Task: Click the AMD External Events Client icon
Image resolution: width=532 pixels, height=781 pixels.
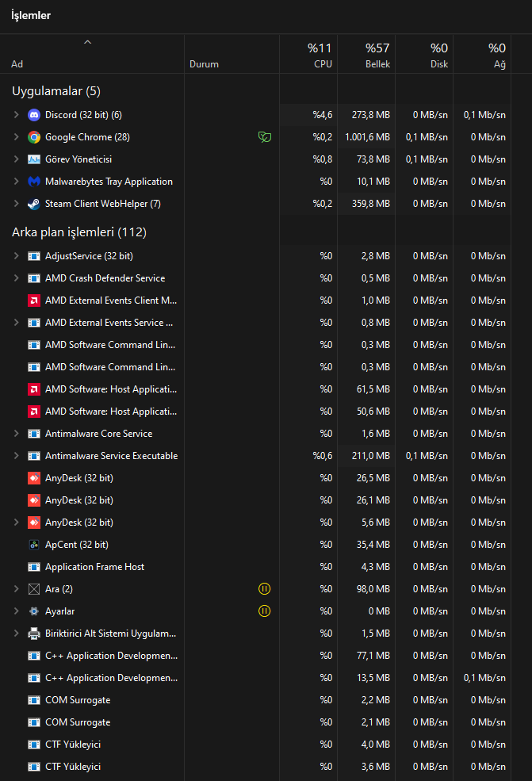Action: click(34, 301)
